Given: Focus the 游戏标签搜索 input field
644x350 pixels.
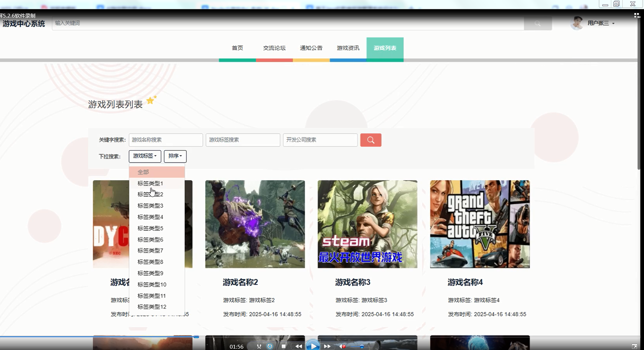Looking at the screenshot, I should click(x=243, y=140).
